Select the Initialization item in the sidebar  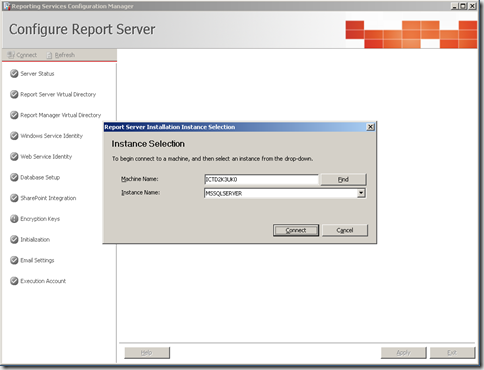pyautogui.click(x=35, y=239)
